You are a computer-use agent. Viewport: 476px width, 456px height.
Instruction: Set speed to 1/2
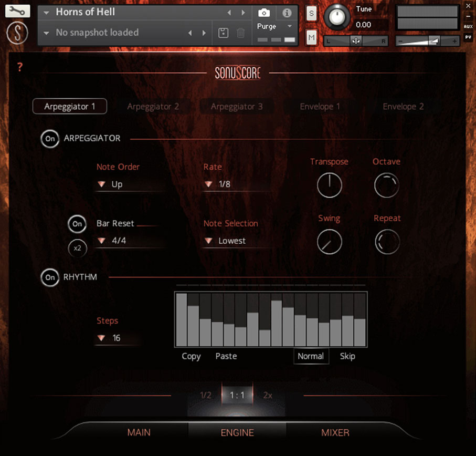point(206,395)
